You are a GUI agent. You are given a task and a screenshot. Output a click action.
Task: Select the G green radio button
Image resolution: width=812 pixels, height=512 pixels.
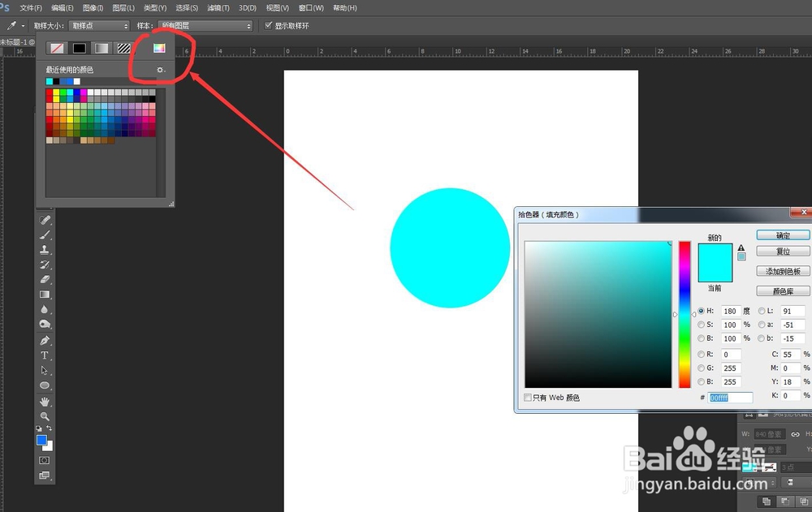701,368
